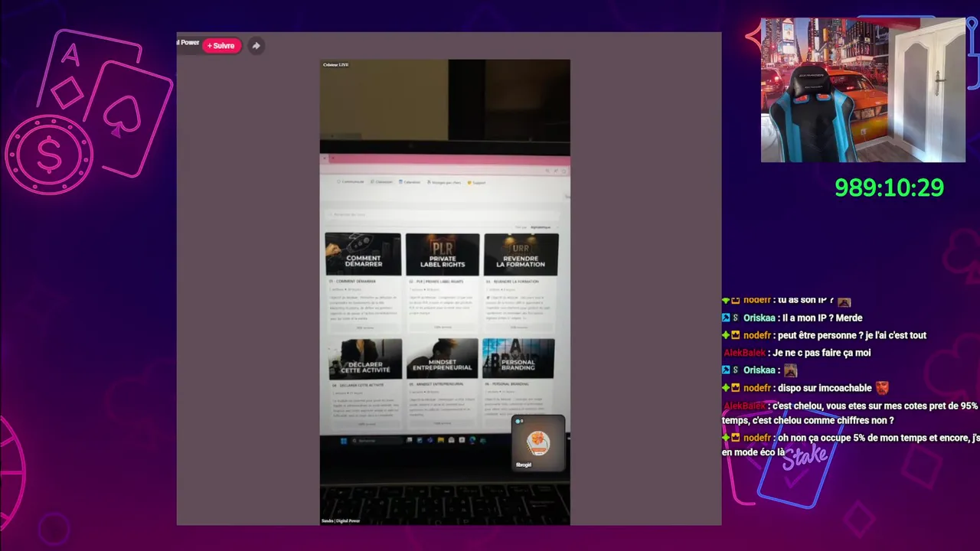Click AlekBalek's name on 'Je ne c pas faire ça moi'

click(x=744, y=353)
